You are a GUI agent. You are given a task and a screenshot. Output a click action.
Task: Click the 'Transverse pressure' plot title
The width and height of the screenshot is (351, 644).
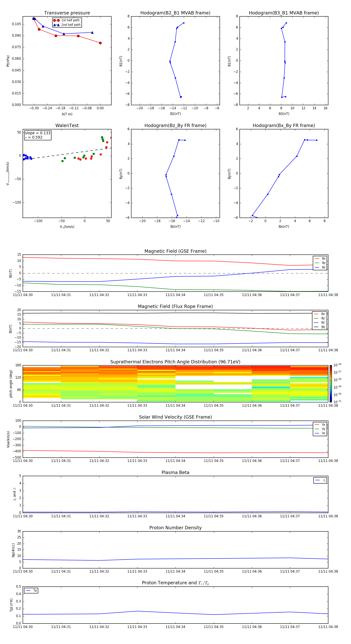tap(67, 13)
